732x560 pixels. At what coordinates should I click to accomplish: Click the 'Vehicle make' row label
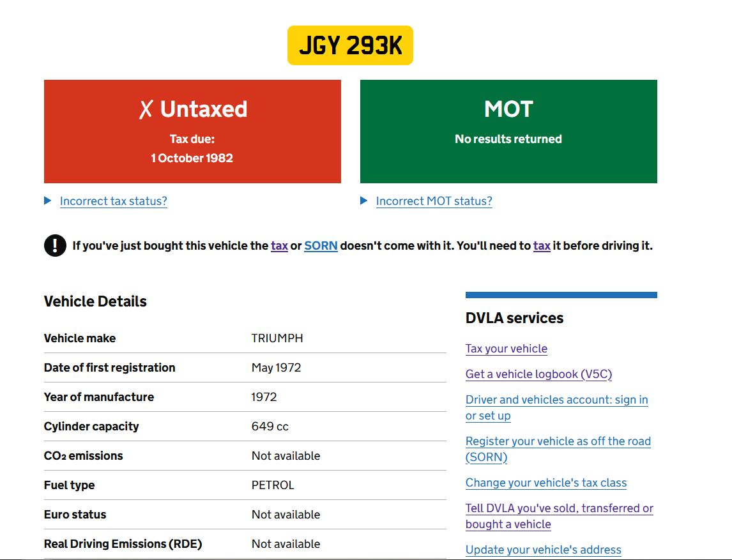tap(80, 338)
